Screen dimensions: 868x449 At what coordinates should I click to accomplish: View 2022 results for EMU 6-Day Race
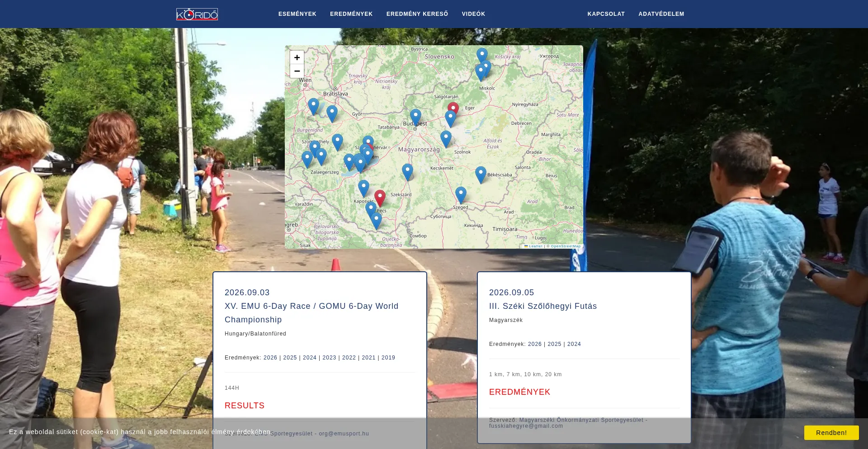(x=349, y=358)
